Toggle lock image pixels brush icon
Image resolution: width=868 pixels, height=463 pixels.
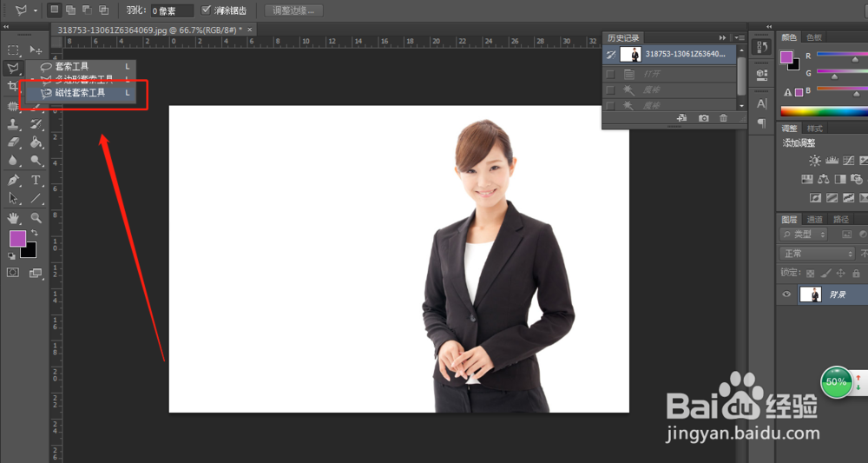pos(825,273)
